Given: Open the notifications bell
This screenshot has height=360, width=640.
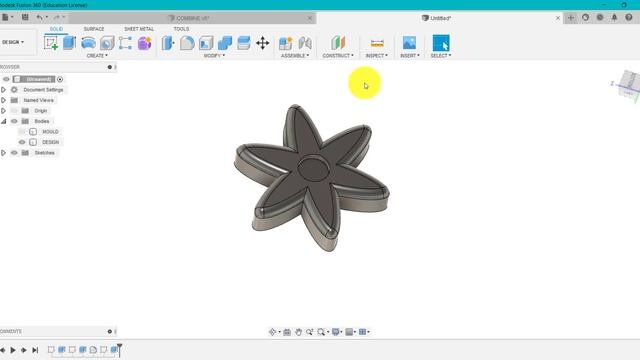Looking at the screenshot, I should click(614, 18).
